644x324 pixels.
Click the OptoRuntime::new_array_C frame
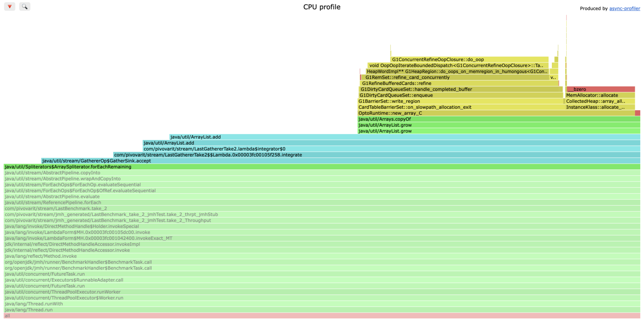[496, 113]
